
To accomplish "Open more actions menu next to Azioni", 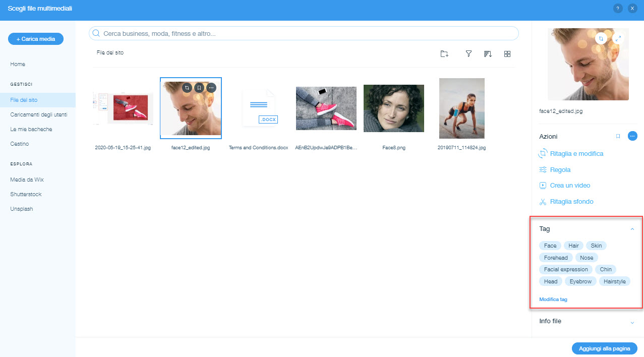I will [632, 136].
